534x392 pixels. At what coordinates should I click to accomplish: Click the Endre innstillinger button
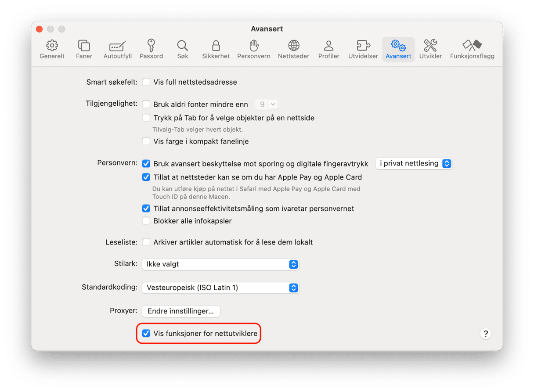point(181,311)
